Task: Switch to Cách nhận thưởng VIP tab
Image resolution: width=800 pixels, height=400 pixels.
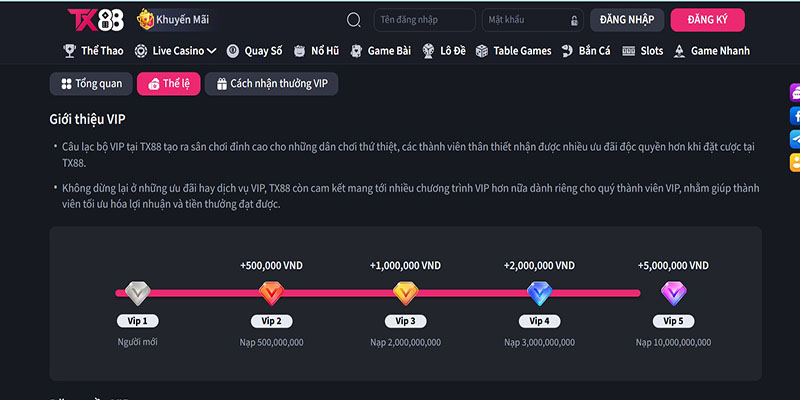Action: point(271,84)
